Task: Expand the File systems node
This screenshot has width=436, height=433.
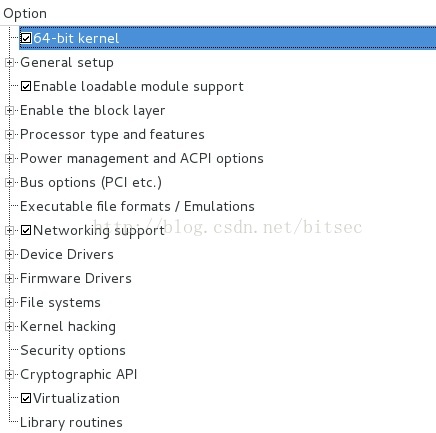Action: 9,302
